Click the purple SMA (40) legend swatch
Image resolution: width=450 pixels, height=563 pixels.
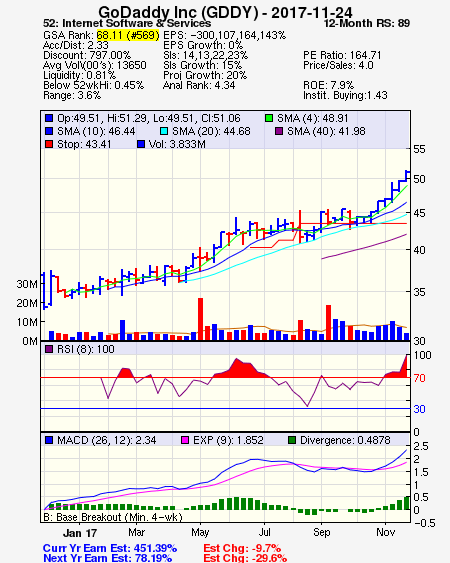[279, 131]
